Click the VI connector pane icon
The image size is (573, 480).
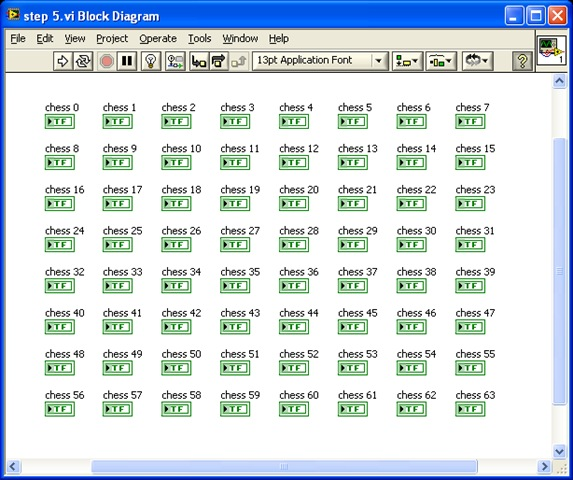[551, 51]
